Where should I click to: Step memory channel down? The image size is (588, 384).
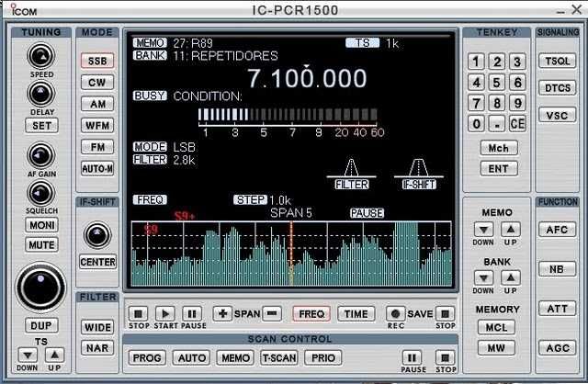pyautogui.click(x=484, y=230)
